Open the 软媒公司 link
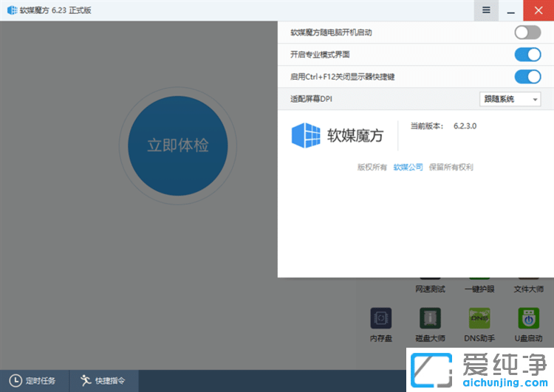 (x=408, y=167)
